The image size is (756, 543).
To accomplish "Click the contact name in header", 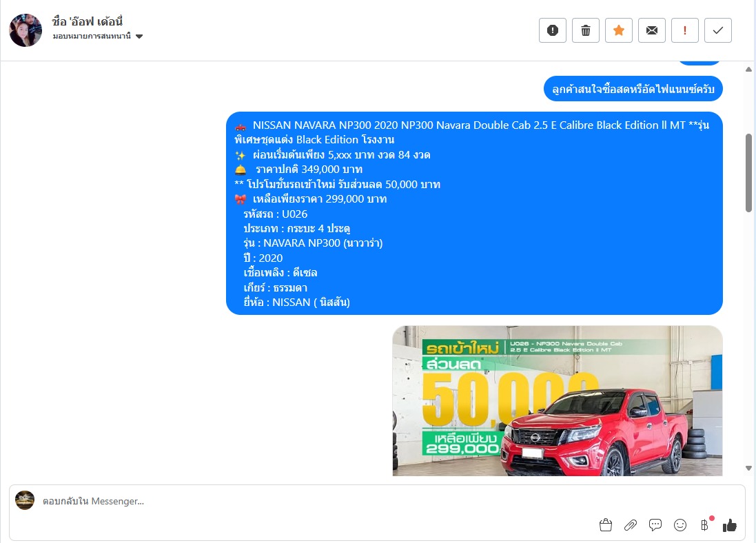I will point(88,21).
